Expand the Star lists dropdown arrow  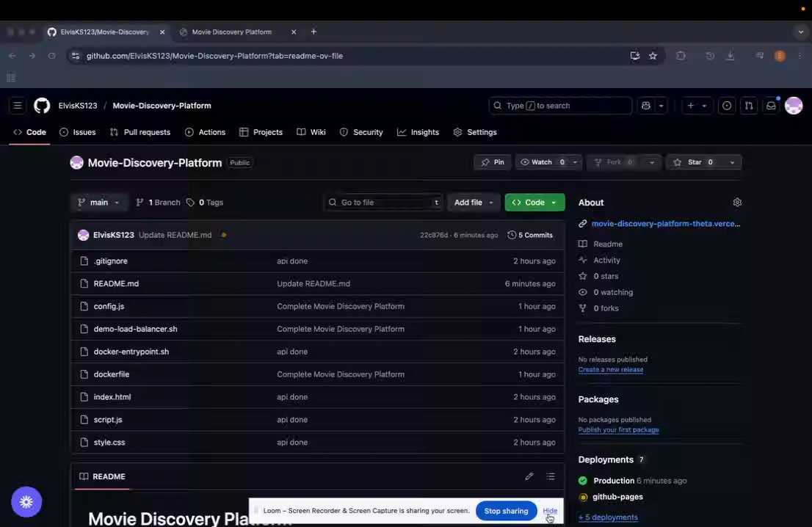point(732,162)
